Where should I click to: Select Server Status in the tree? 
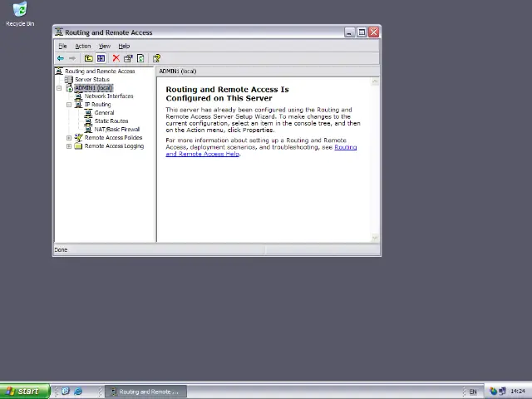click(91, 80)
